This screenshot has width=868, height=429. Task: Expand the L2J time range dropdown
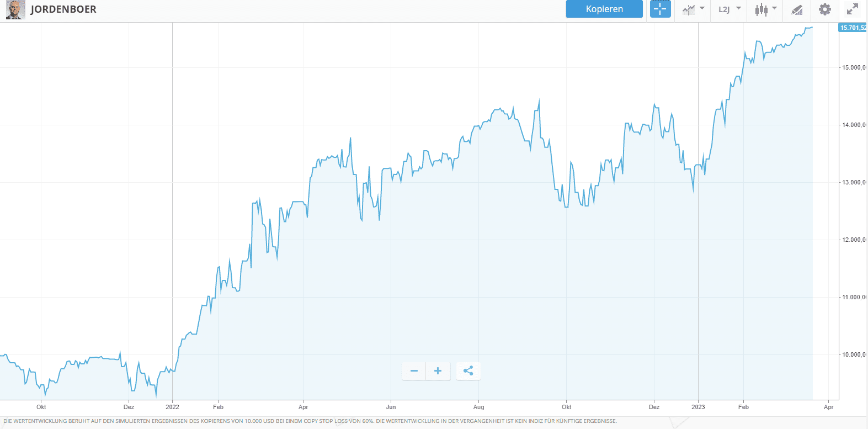point(729,9)
